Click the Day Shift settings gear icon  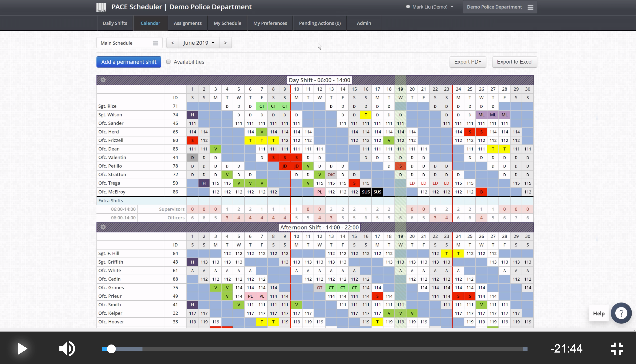[x=103, y=80]
